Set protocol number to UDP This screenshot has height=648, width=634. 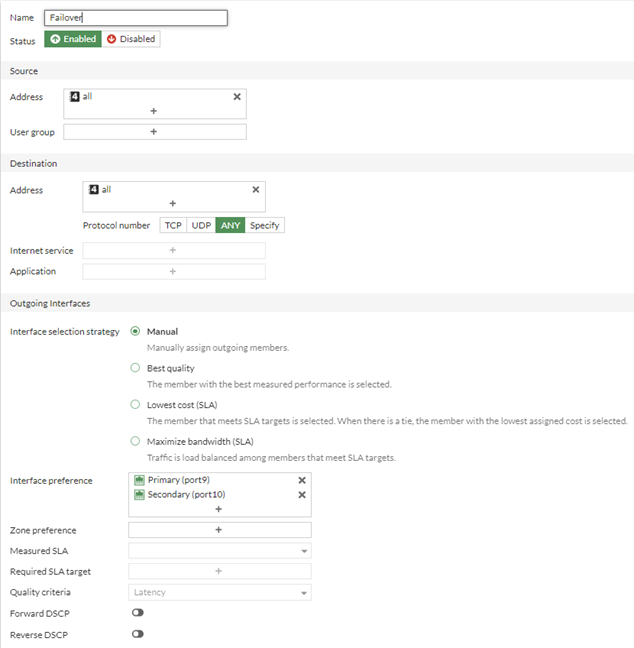pyautogui.click(x=201, y=225)
